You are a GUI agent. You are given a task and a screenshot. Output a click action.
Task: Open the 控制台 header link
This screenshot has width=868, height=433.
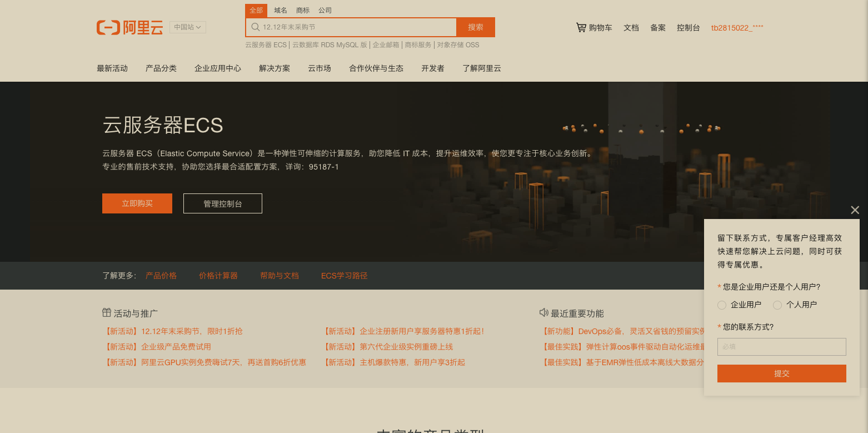point(689,27)
